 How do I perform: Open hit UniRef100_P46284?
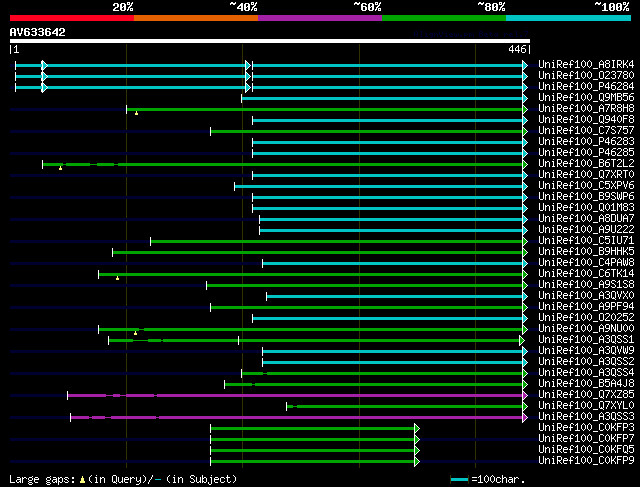click(586, 87)
